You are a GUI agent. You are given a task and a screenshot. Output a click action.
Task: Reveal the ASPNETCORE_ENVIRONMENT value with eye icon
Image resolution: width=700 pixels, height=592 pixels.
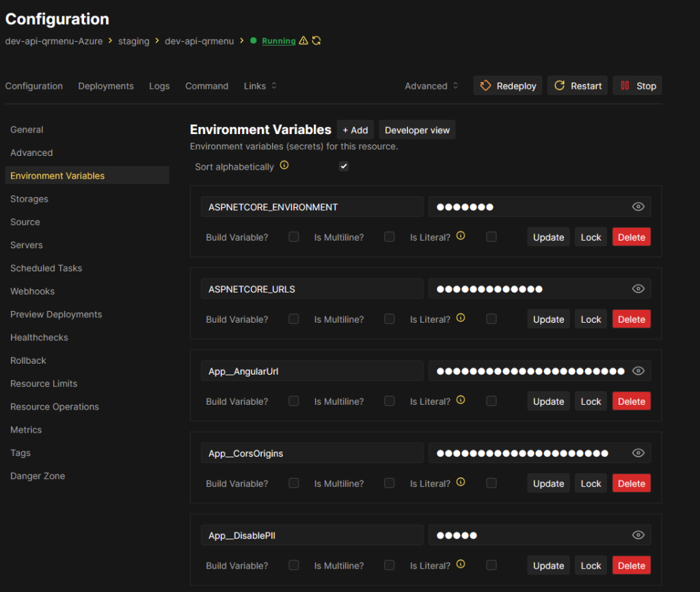pyautogui.click(x=638, y=206)
